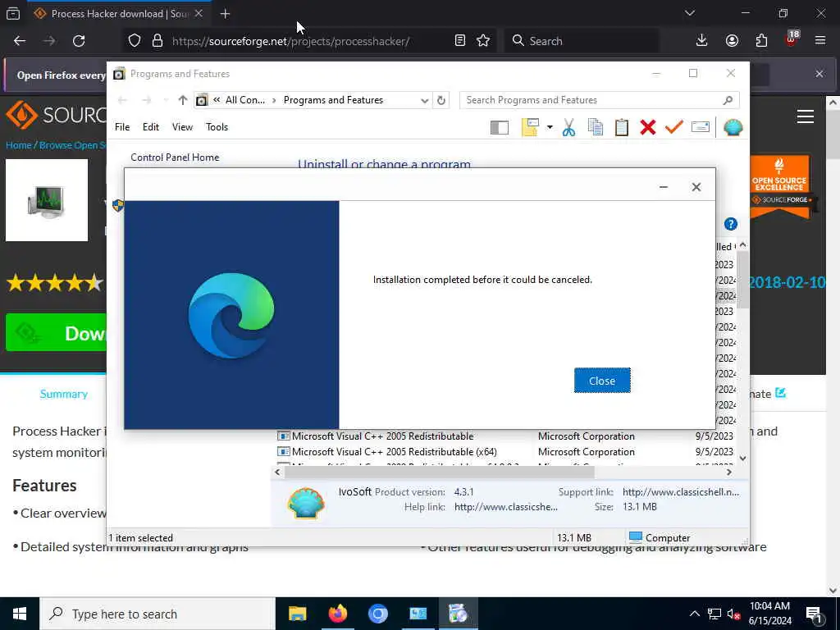Switch to Firefox from the taskbar
The image size is (840, 630).
point(337,614)
